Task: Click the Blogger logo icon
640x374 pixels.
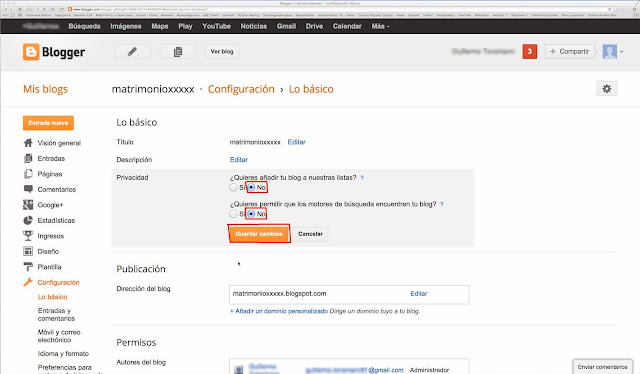Action: pos(31,52)
